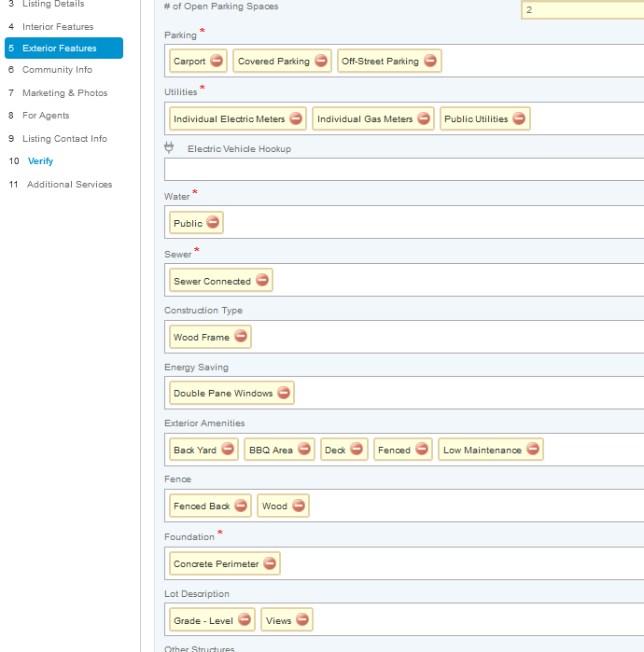
Task: Remove Individual Gas Meters tag
Action: (424, 118)
